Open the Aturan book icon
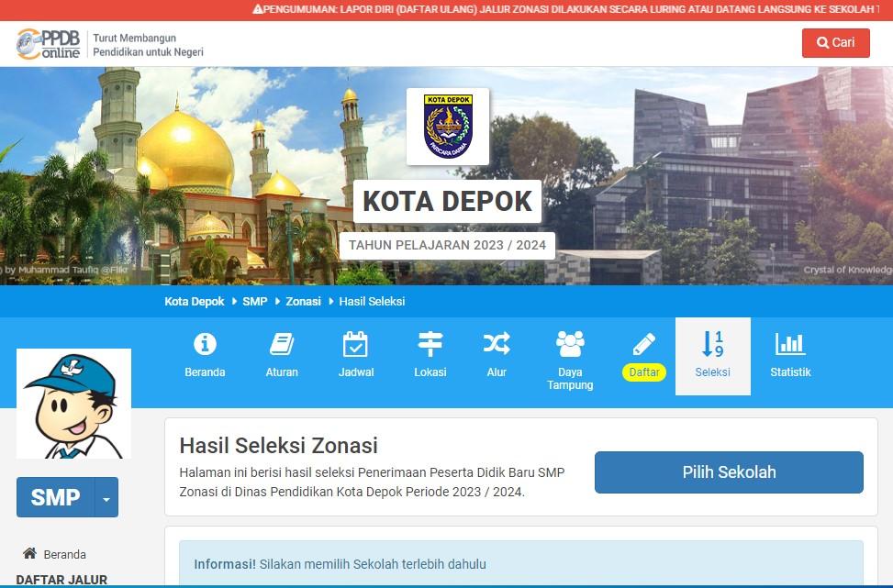 click(x=282, y=344)
